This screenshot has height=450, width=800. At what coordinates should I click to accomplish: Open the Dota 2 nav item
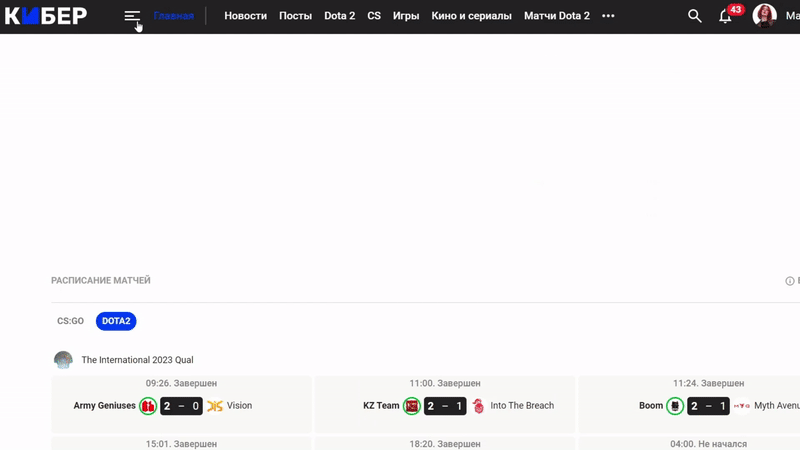pos(339,16)
